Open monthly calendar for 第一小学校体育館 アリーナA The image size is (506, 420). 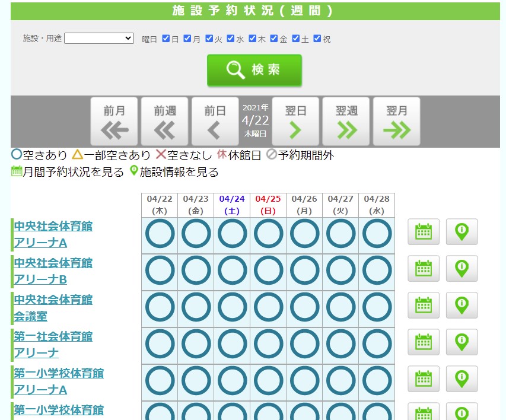pyautogui.click(x=423, y=379)
